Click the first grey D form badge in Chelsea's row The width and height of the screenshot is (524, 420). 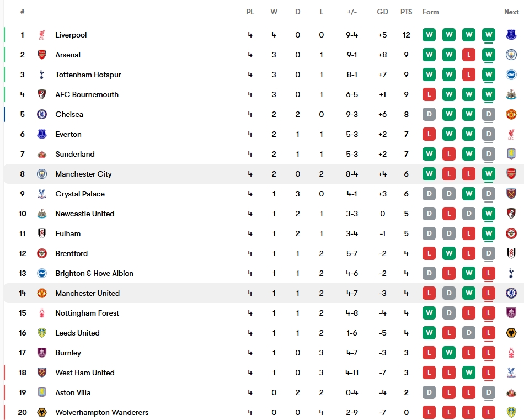[x=429, y=114]
